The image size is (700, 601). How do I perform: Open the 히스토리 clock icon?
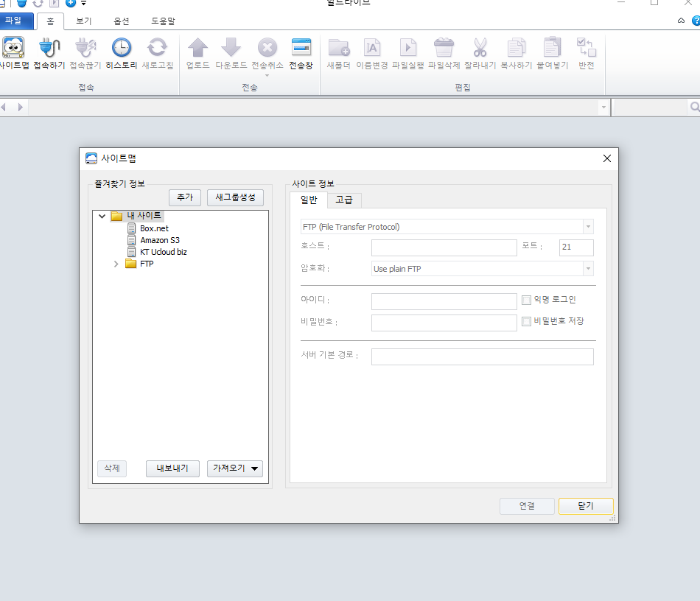(x=122, y=48)
